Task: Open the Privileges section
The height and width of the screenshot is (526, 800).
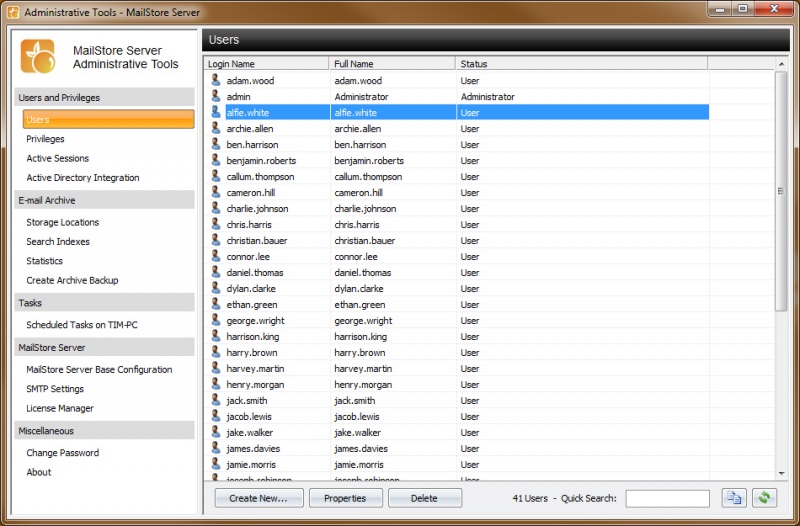Action: 45,139
